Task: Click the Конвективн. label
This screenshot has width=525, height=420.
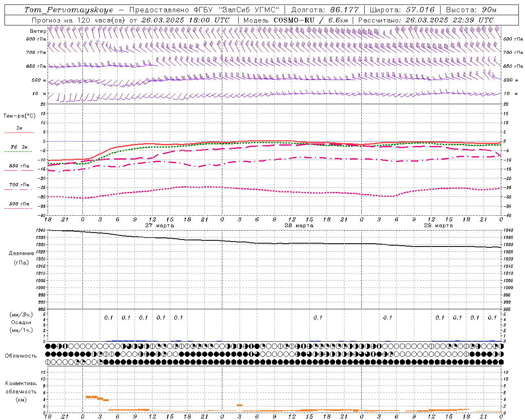Action: [x=21, y=383]
